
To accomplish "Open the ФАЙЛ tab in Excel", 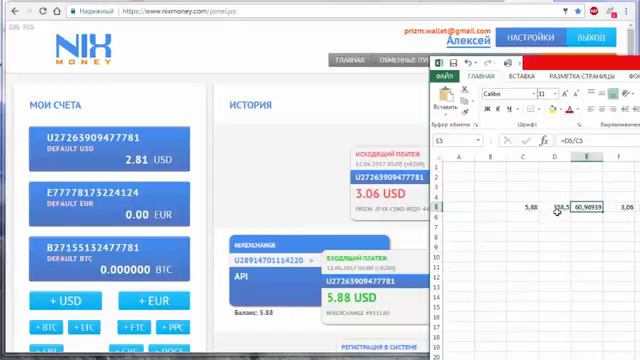I will pyautogui.click(x=444, y=76).
